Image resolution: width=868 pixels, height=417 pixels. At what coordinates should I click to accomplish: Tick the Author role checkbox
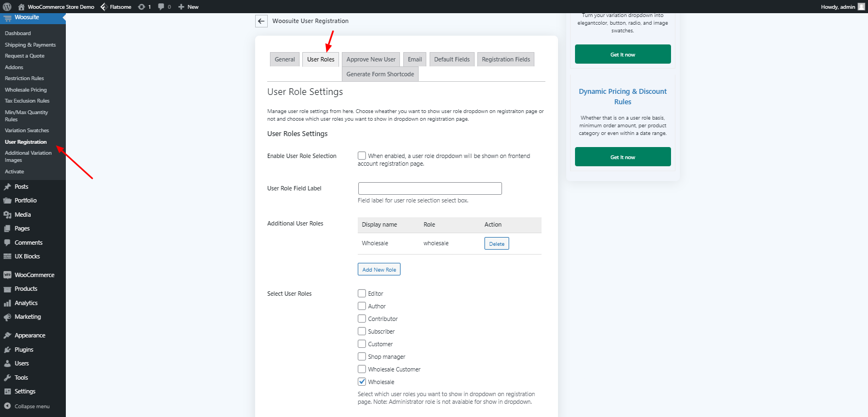click(362, 306)
